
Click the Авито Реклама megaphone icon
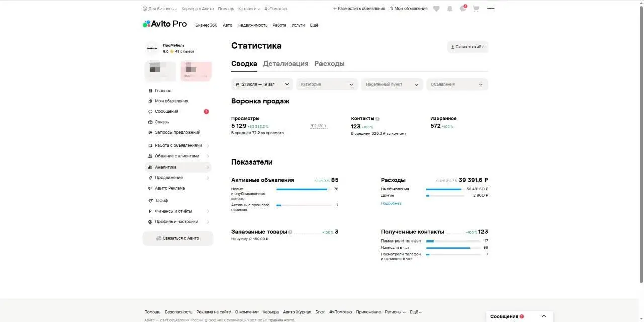coord(150,188)
